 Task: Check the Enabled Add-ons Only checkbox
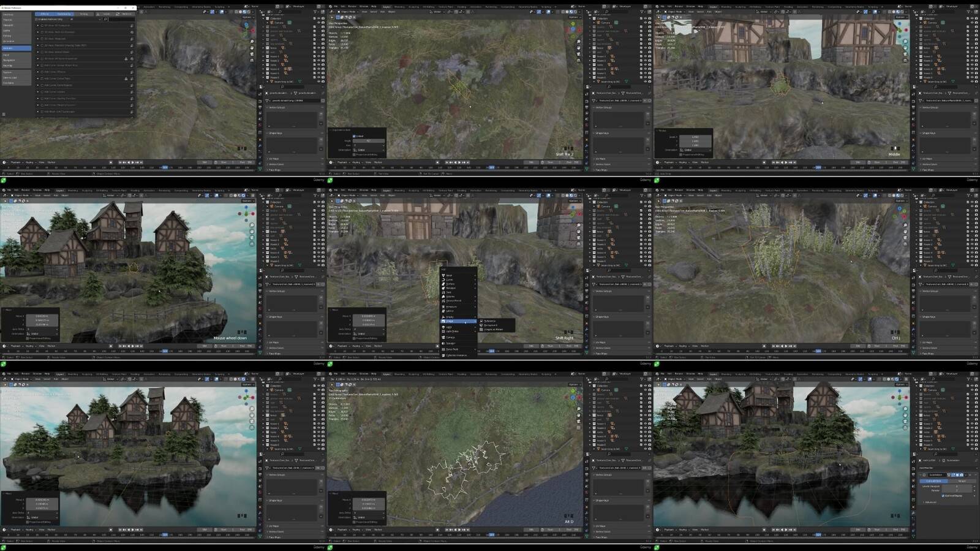37,19
